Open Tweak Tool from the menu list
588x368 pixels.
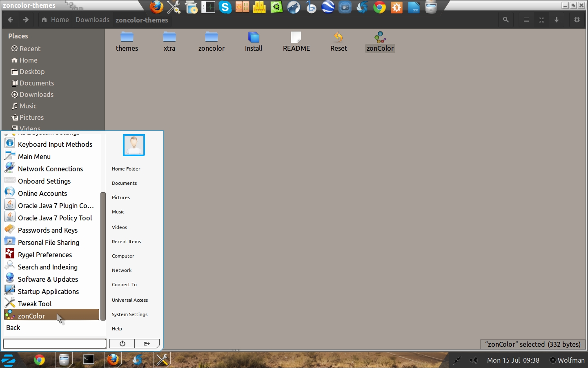click(35, 303)
